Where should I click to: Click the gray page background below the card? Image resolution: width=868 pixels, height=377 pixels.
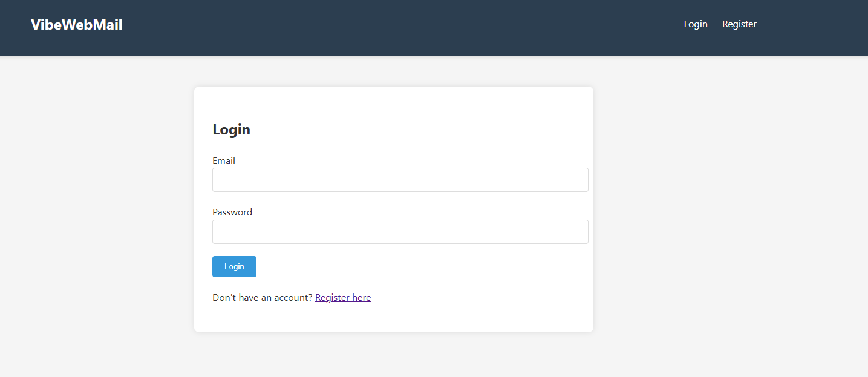393,357
